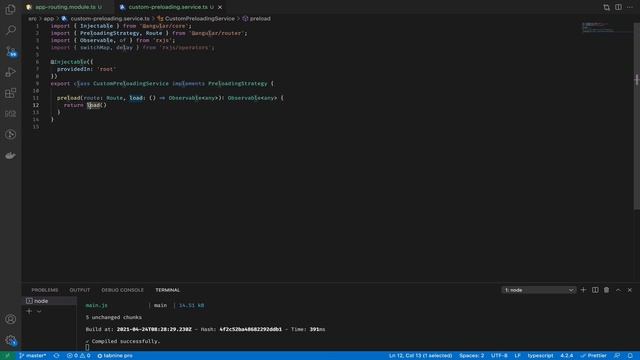Synchronize changes via status bar sync icon
The height and width of the screenshot is (360, 640).
(x=57, y=356)
